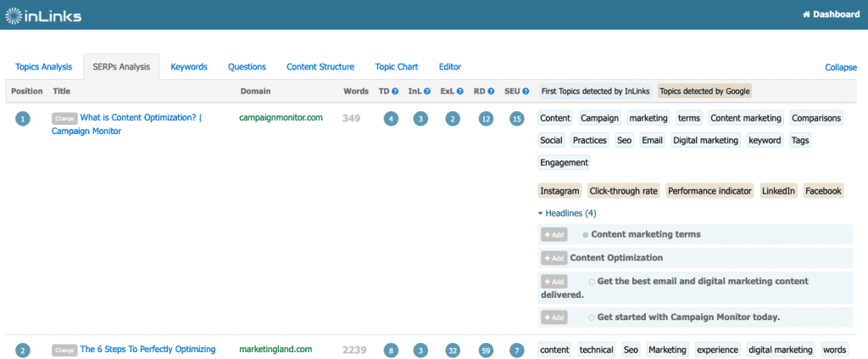
Task: Click the Instagram Google topic tag
Action: [x=559, y=191]
